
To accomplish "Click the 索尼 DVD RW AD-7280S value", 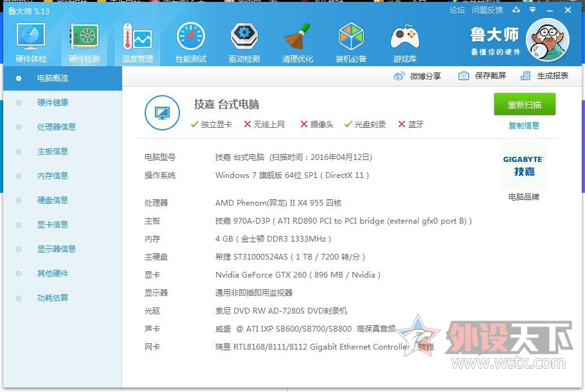I will [x=282, y=310].
